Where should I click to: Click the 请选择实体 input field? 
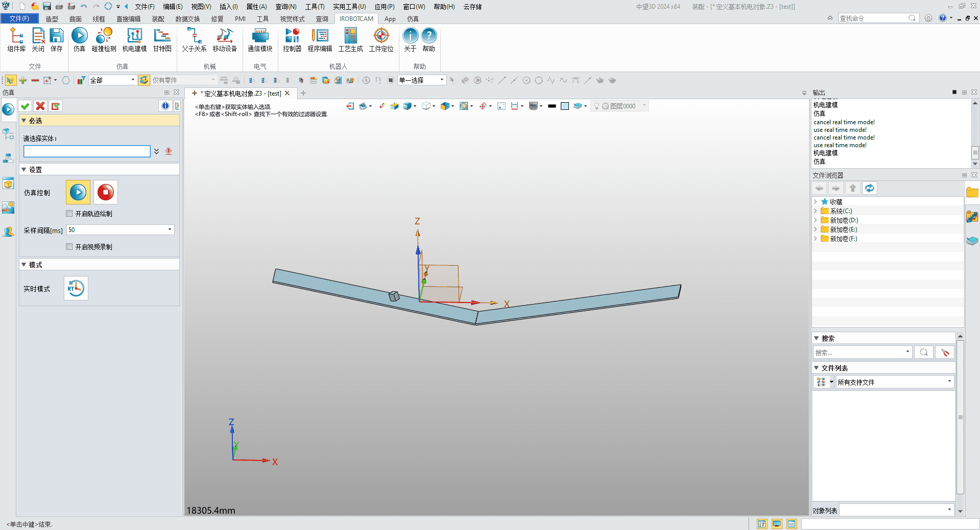click(87, 151)
